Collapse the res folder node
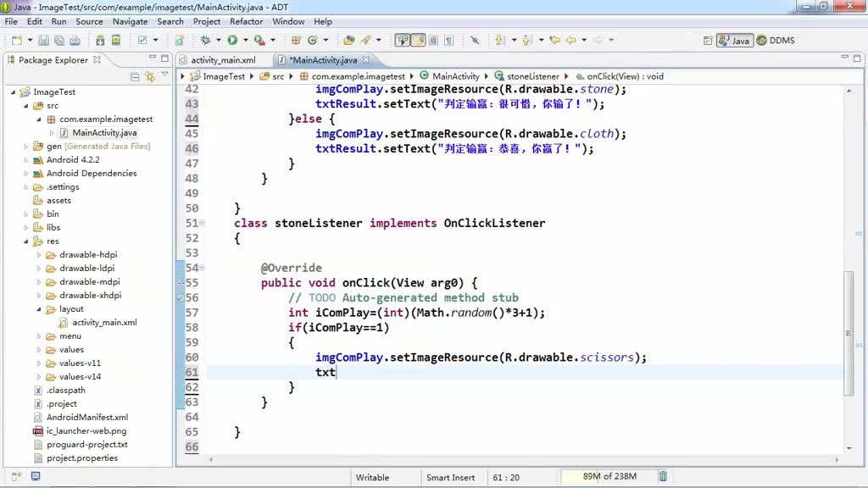The image size is (868, 488). pos(26,241)
